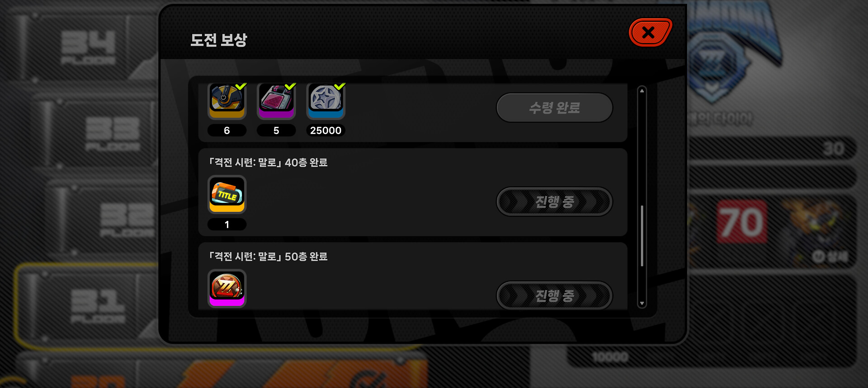Click the red 70 level badge

coord(742,222)
